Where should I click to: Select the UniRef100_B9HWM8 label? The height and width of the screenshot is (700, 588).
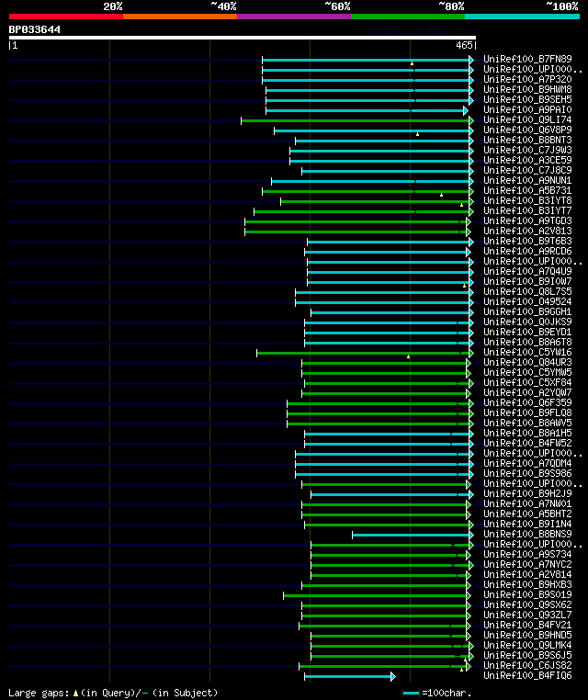[527, 89]
